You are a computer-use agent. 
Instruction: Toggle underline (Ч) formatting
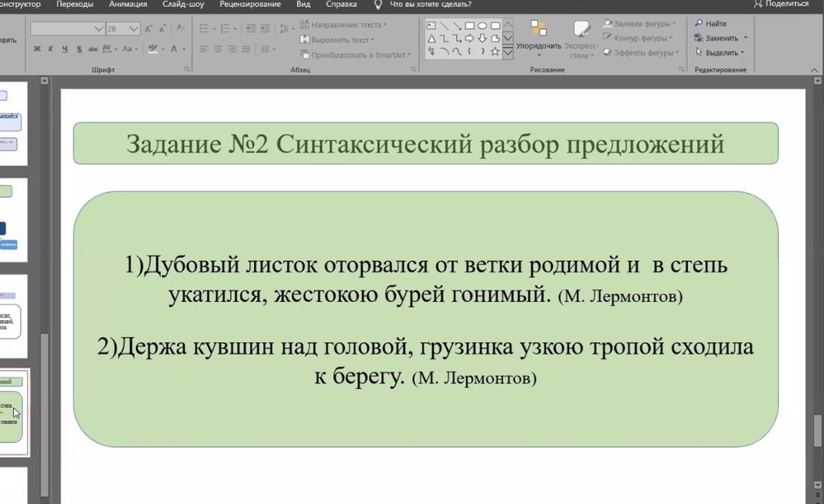[65, 49]
